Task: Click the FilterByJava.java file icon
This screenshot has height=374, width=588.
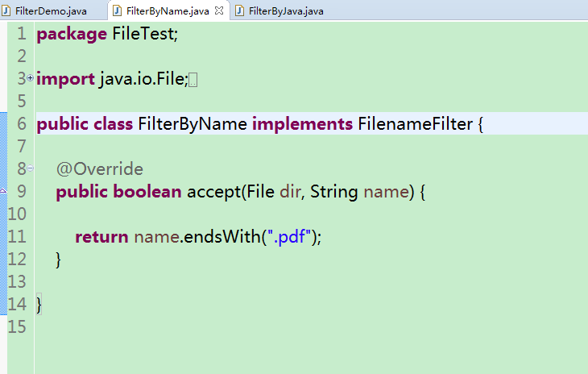Action: pos(239,10)
